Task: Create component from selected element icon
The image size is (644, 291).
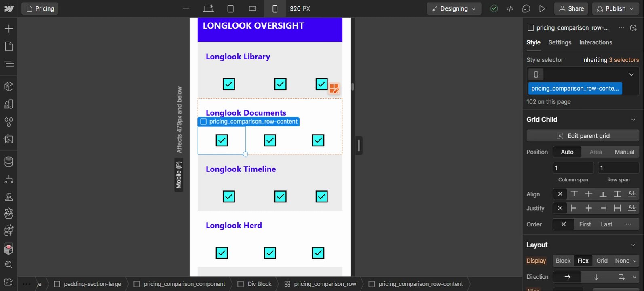Action: point(633,28)
